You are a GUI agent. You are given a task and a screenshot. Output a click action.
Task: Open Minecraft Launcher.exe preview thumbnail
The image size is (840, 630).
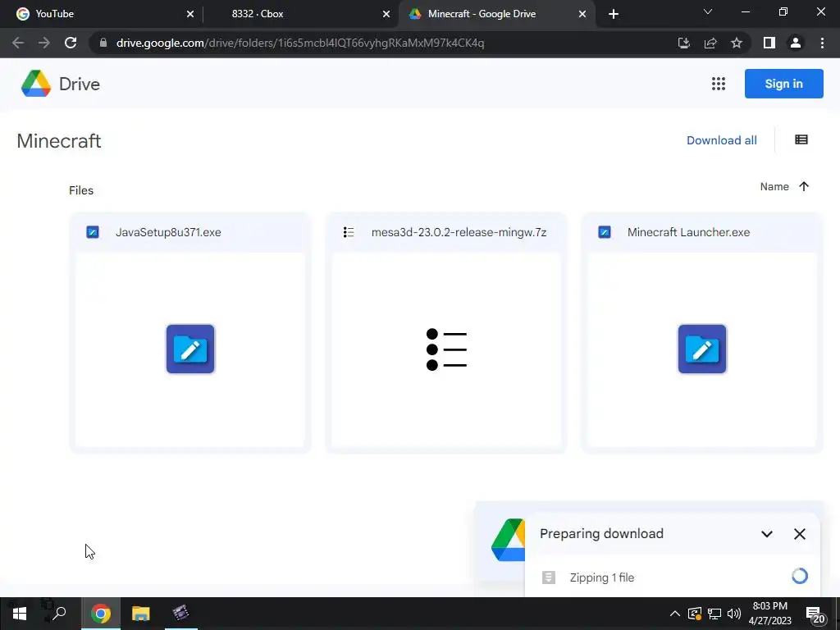pos(702,349)
